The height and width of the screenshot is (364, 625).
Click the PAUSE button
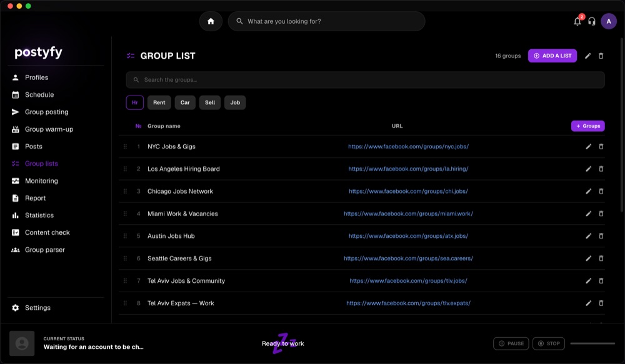point(511,343)
